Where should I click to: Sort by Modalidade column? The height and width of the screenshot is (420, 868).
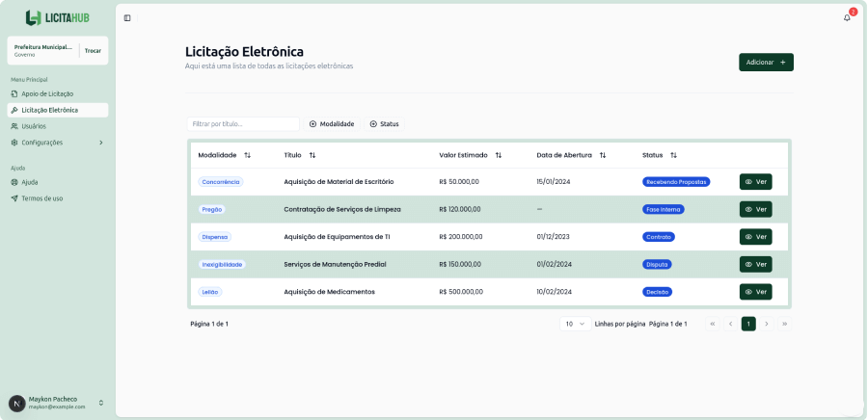(224, 155)
